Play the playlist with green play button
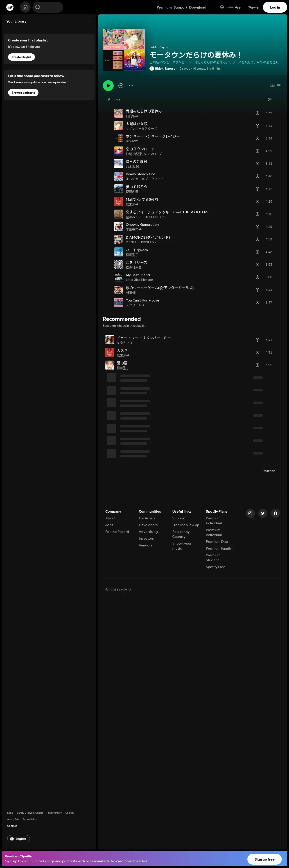Viewport: 289px width, 868px height. tap(108, 86)
